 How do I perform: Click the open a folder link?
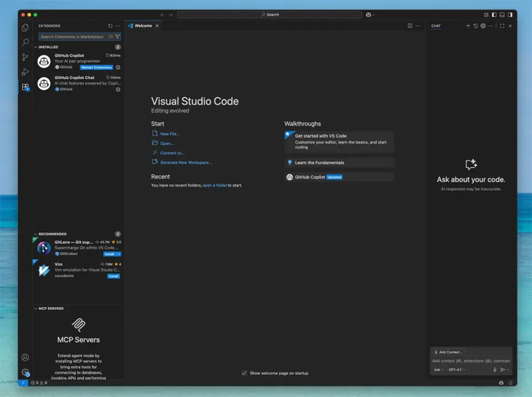click(x=214, y=185)
